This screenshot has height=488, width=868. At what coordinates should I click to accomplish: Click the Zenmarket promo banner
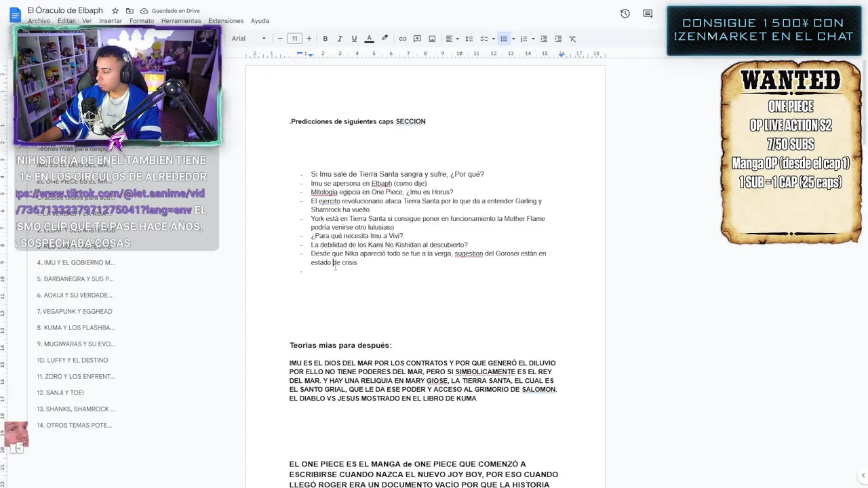[764, 30]
